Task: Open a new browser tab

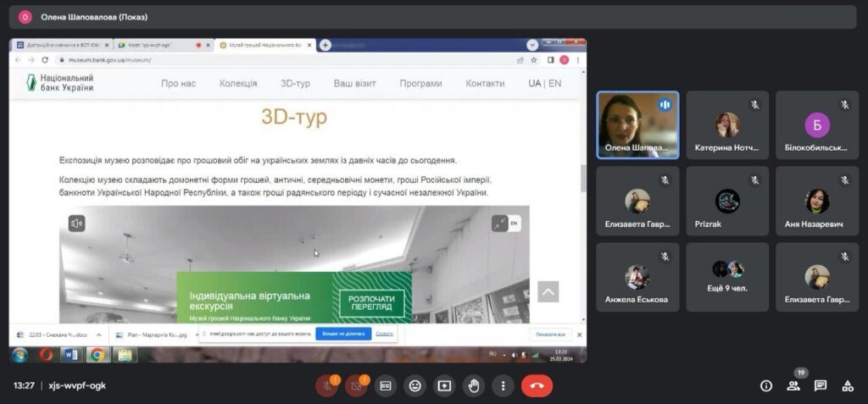Action: (x=325, y=46)
